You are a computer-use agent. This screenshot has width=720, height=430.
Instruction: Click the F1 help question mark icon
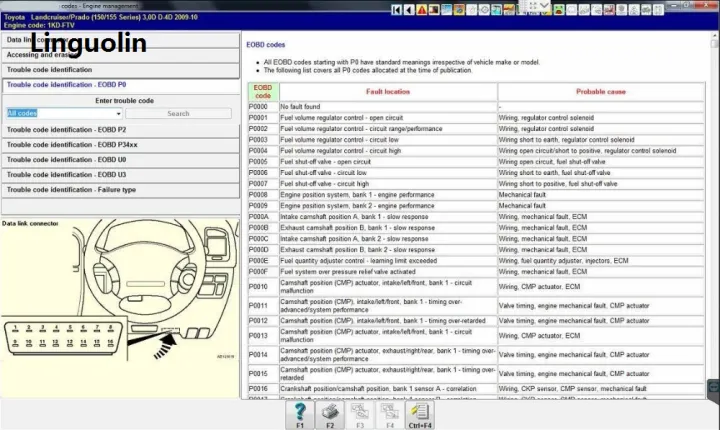pyautogui.click(x=298, y=413)
